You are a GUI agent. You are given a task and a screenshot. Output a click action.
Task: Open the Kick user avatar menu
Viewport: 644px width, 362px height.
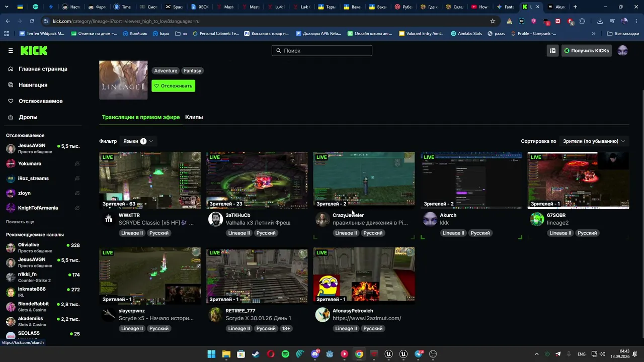[622, 51]
